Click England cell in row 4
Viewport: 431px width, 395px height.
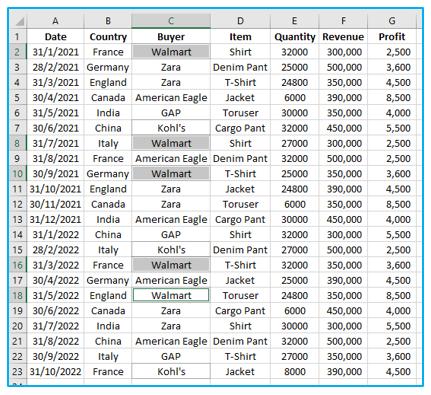[x=108, y=82]
